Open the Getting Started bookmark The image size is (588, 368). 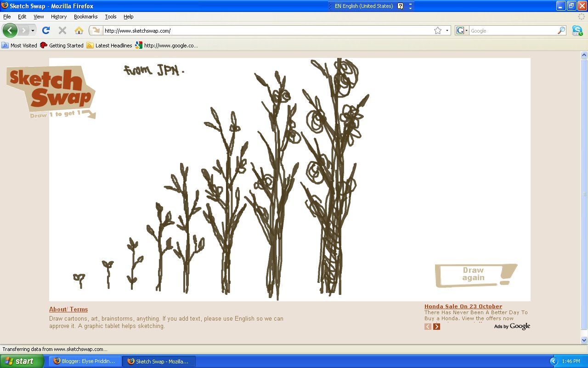coord(62,46)
